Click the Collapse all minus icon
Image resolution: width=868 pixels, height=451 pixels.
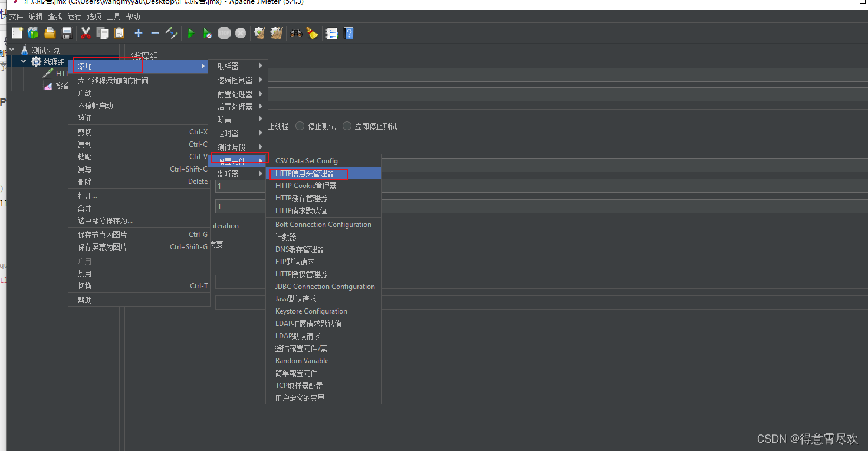155,33
